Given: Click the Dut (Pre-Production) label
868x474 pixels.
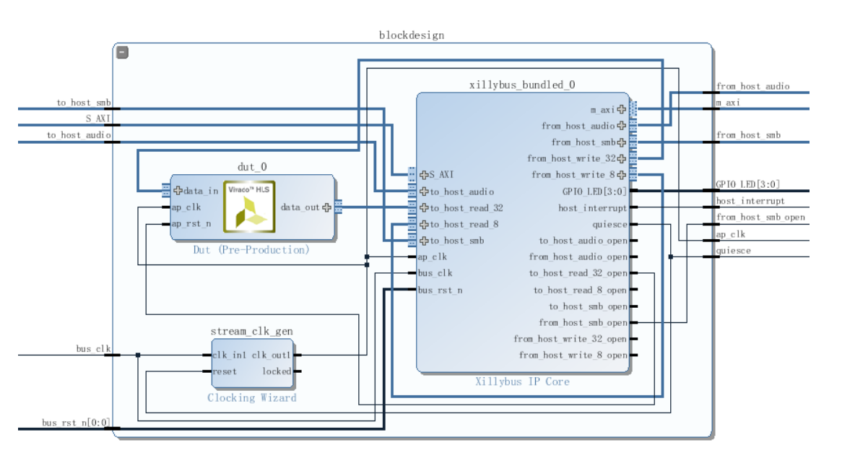Looking at the screenshot, I should (251, 250).
